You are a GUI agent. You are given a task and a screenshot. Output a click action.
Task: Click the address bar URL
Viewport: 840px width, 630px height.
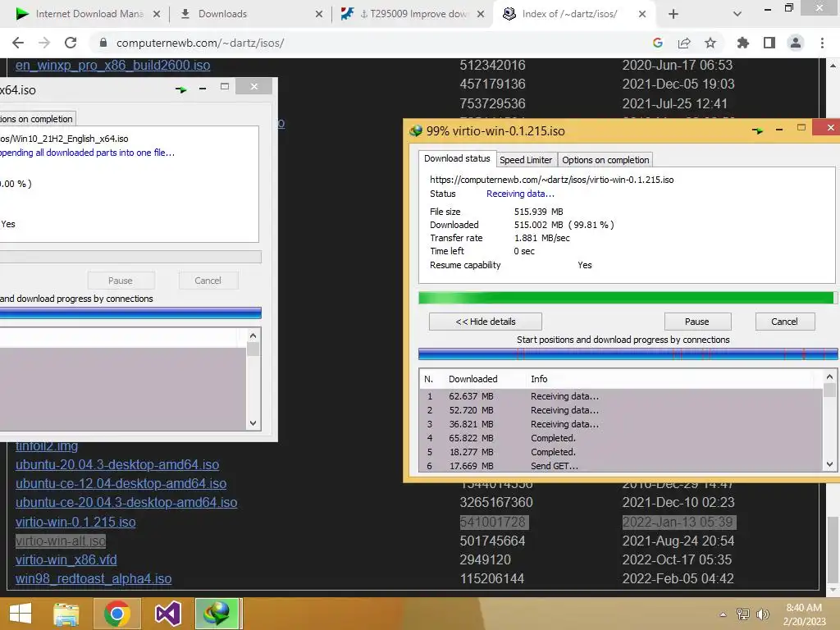pos(200,43)
